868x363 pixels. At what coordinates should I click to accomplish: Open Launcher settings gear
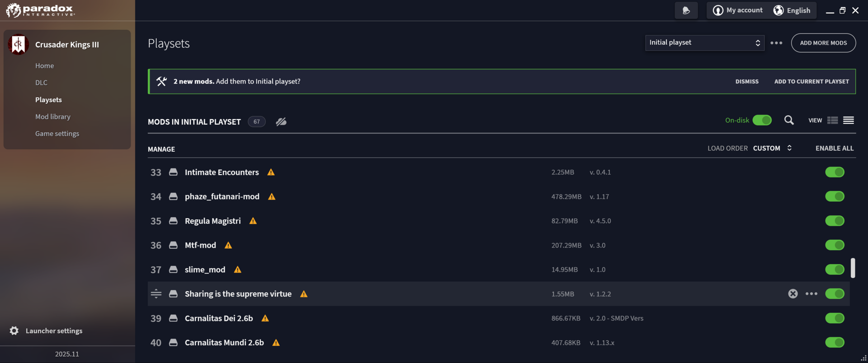(x=14, y=331)
